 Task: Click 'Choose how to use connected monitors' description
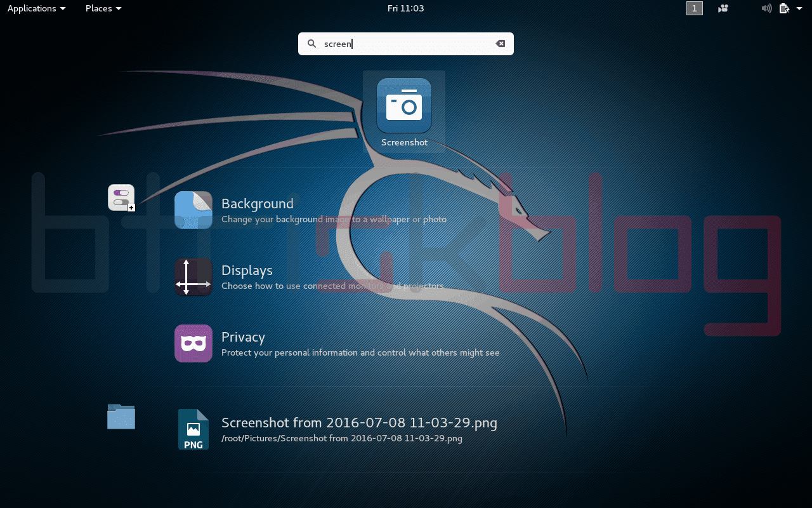332,286
